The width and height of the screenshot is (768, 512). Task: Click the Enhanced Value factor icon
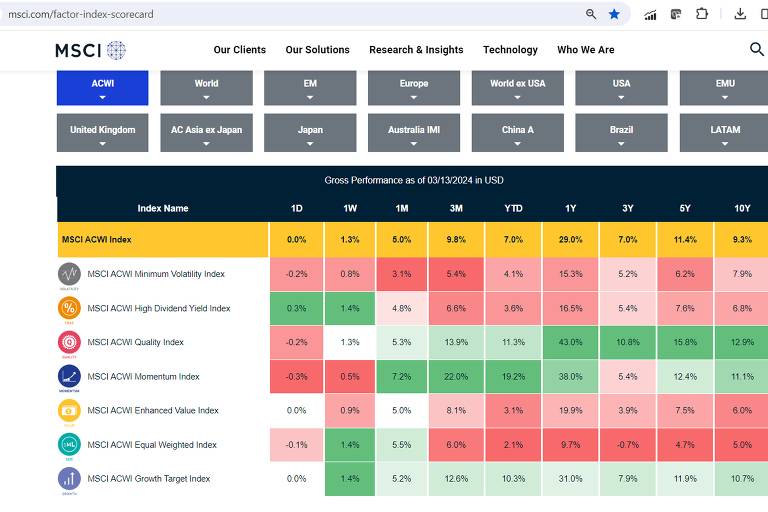69,411
